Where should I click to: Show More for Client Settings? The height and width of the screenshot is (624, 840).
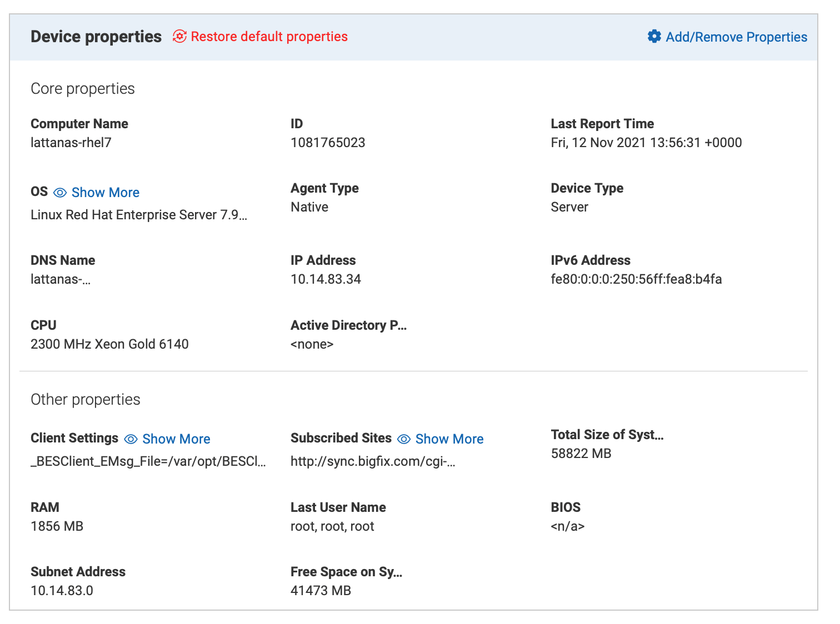(176, 439)
